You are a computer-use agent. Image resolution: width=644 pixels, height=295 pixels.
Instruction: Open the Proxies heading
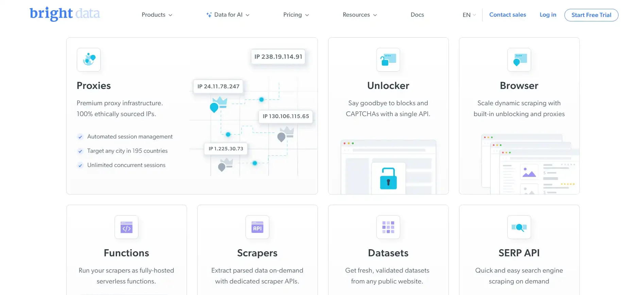[x=94, y=86]
